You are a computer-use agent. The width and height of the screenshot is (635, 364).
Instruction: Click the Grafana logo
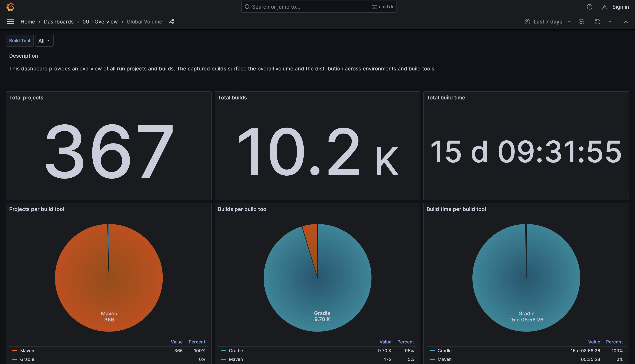tap(10, 7)
